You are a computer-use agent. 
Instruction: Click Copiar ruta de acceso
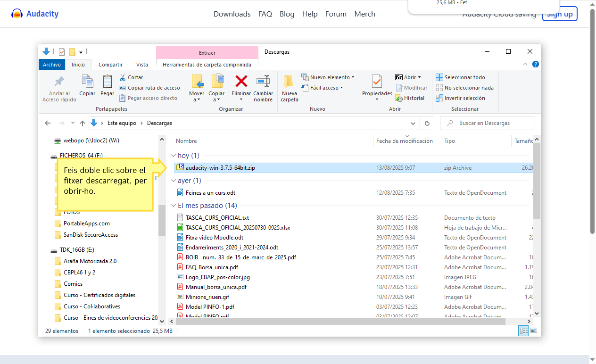click(149, 88)
